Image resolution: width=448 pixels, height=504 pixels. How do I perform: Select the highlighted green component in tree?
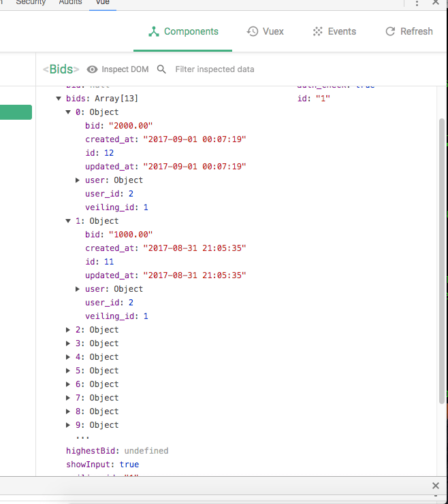click(16, 112)
